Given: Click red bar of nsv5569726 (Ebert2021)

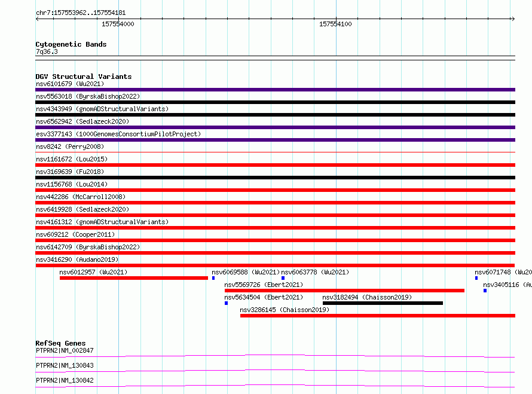Looking at the screenshot, I should [344, 291].
